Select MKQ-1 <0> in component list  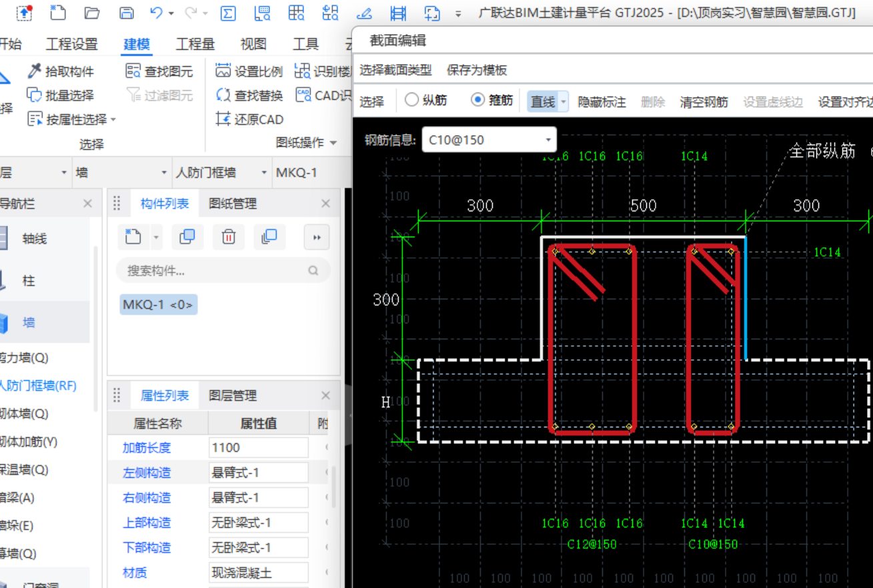pyautogui.click(x=159, y=305)
